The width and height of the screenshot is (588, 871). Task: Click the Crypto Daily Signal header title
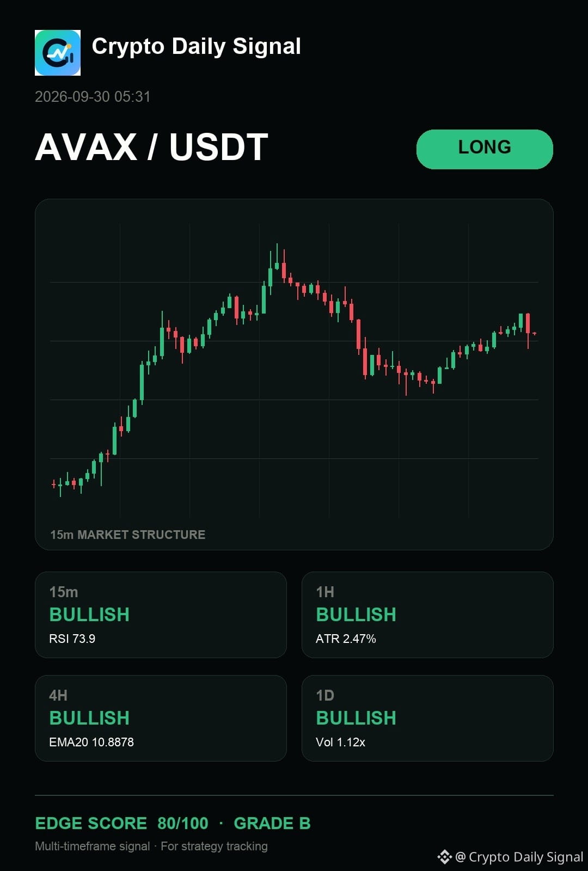tap(197, 47)
